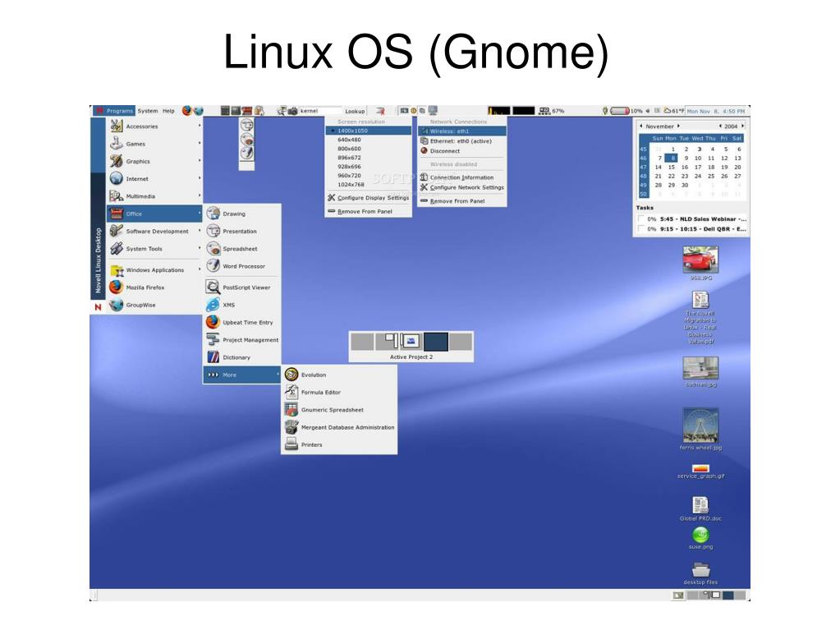Launch Formula Editor from the More submenu

pos(339,392)
